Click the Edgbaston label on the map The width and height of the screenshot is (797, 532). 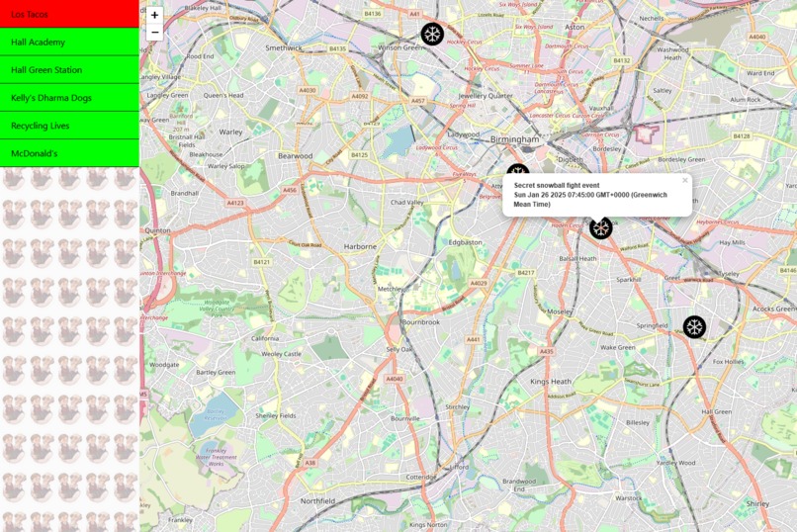[465, 242]
